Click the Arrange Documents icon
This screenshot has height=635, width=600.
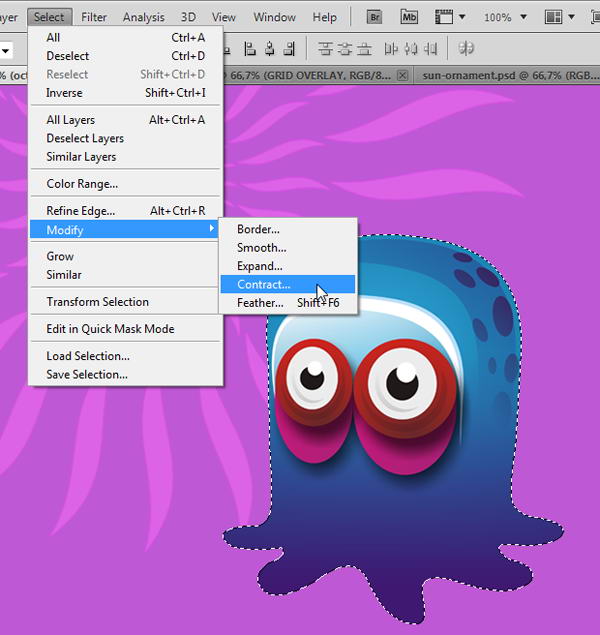(553, 17)
